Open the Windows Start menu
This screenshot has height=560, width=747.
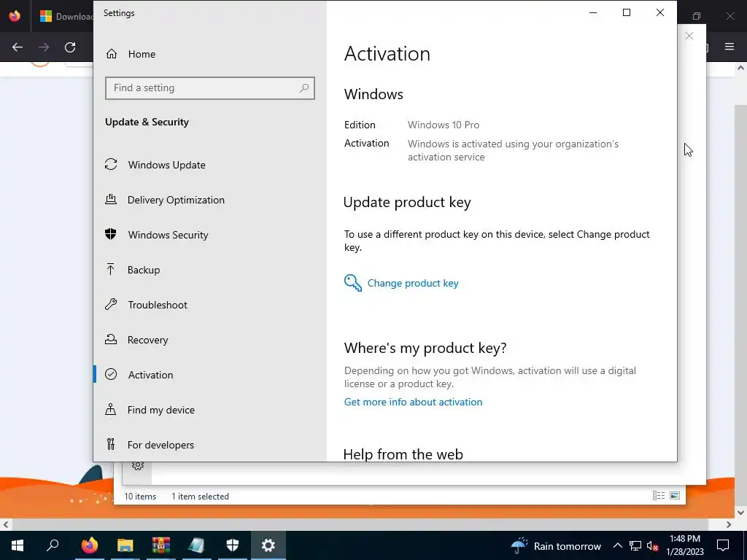(18, 545)
